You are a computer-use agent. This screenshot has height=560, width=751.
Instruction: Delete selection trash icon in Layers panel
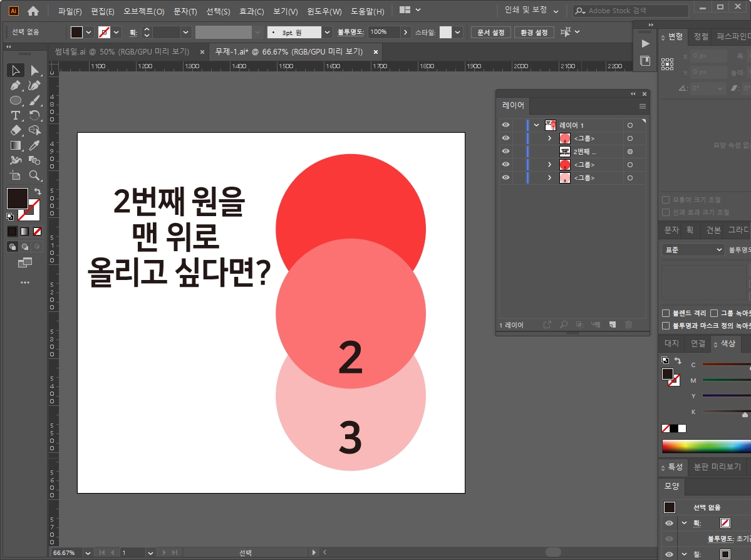(x=628, y=325)
